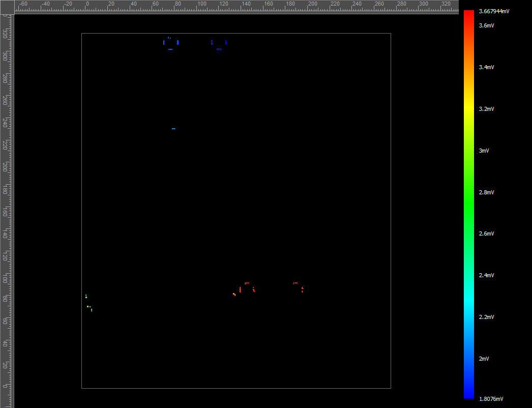Click the 300 mark on vertical ruler
The height and width of the screenshot is (408, 532).
(5, 55)
